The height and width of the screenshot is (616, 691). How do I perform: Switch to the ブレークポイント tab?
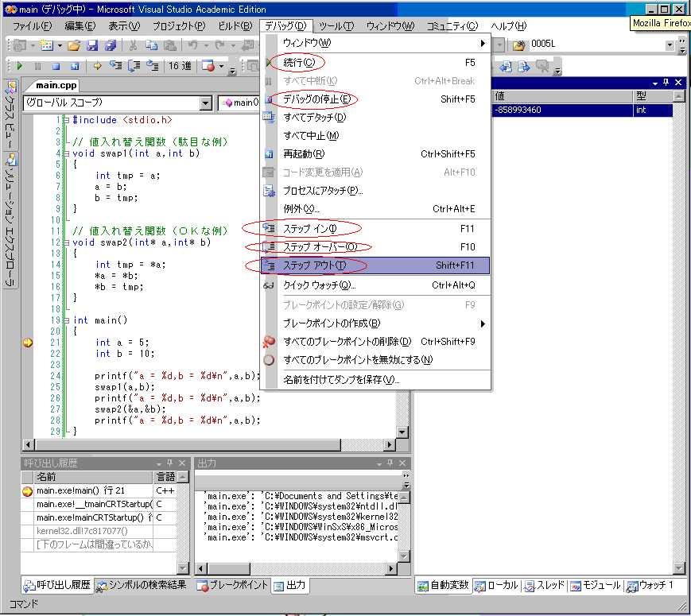tap(232, 586)
